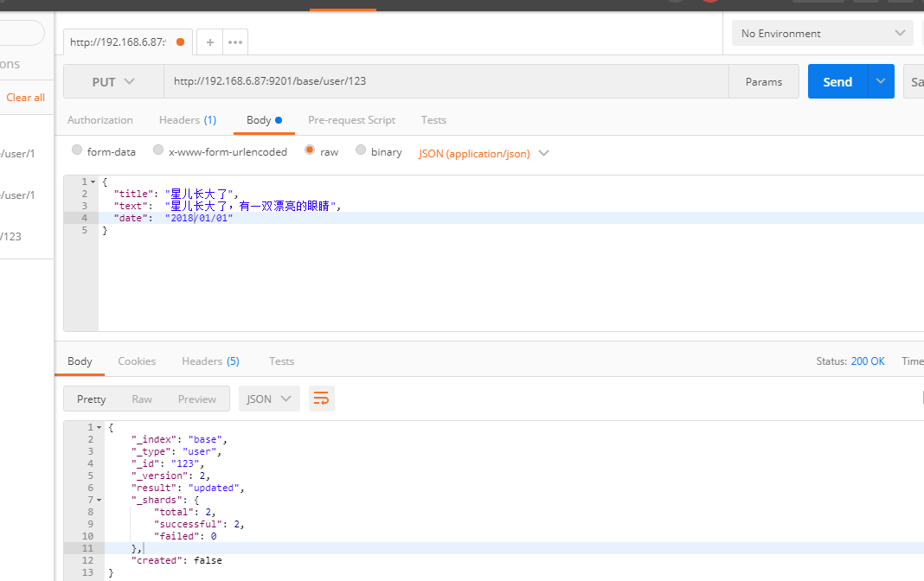924x581 pixels.
Task: Click "_id": "123" in response
Action: [167, 463]
